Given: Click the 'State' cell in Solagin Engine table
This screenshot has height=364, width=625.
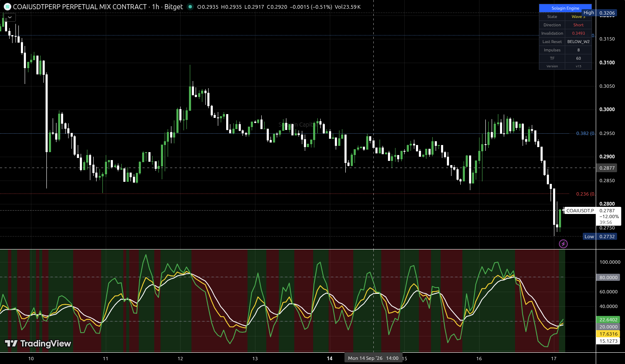Looking at the screenshot, I should click(x=552, y=17).
